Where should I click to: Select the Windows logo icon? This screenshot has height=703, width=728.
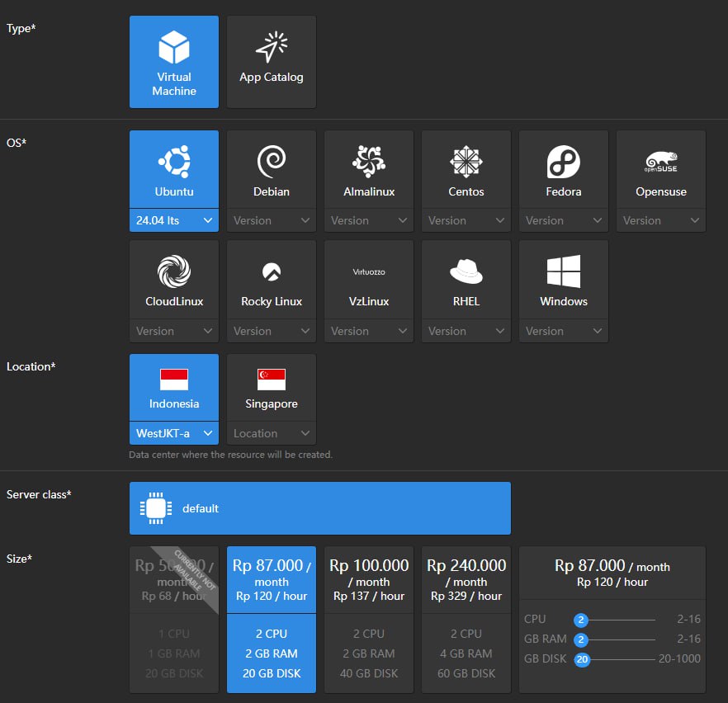coord(564,271)
